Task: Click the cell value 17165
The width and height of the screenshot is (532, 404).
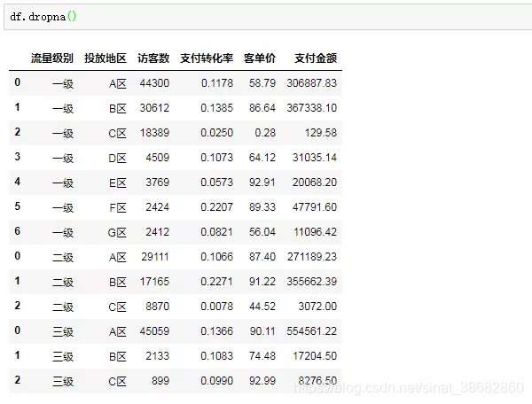Action: point(154,282)
